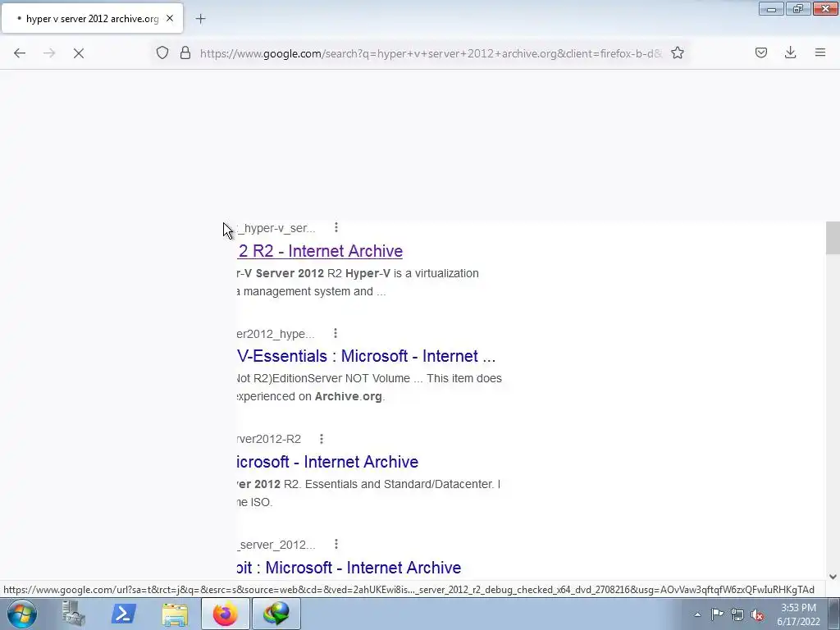Select the hyper v server 2012 archive.org tab
This screenshot has width=840, height=630.
(x=92, y=18)
